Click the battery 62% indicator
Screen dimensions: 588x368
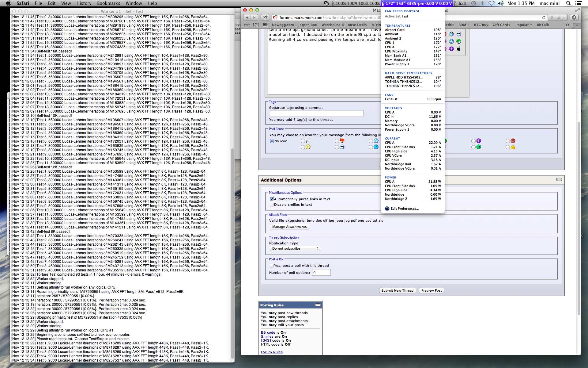click(460, 3)
